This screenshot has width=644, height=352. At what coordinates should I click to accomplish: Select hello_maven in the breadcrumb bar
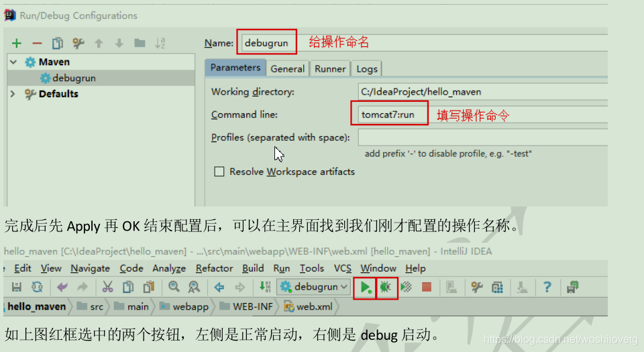36,306
